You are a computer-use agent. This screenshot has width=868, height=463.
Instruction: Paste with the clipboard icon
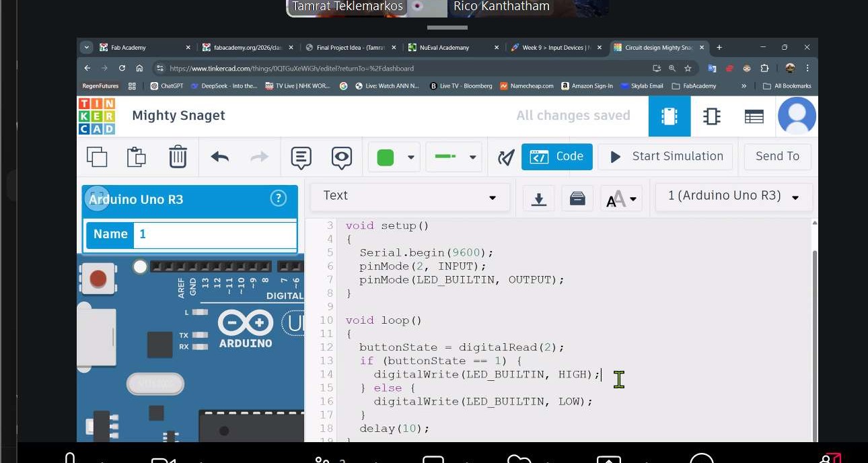[137, 156]
